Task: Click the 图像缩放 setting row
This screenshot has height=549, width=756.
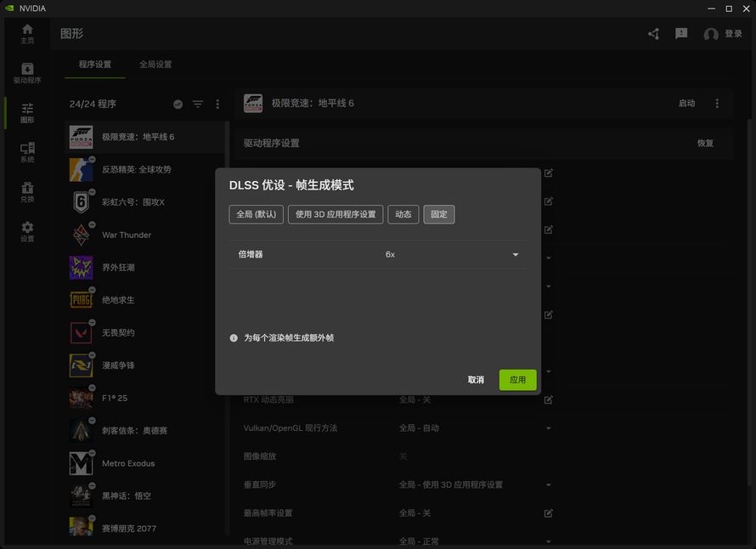Action: click(398, 456)
